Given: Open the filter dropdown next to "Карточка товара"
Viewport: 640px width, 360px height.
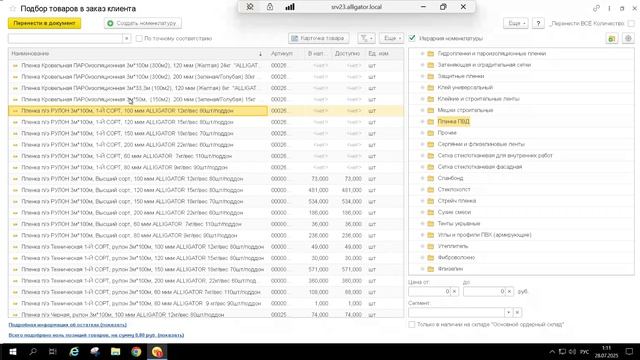Looking at the screenshot, I should tap(366, 38).
